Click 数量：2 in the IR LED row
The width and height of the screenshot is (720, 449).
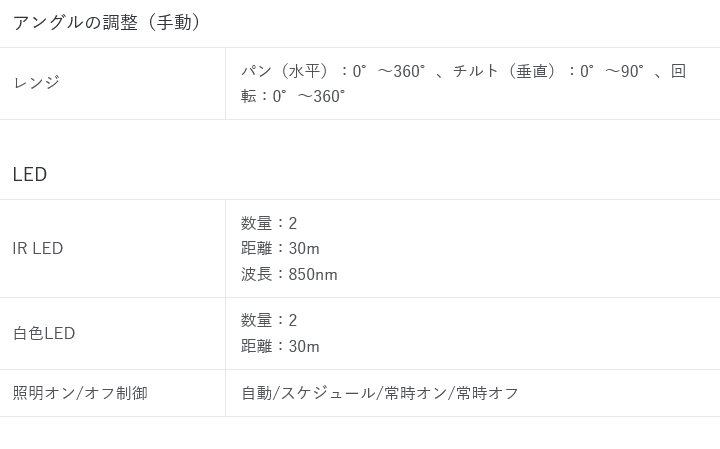pos(269,223)
